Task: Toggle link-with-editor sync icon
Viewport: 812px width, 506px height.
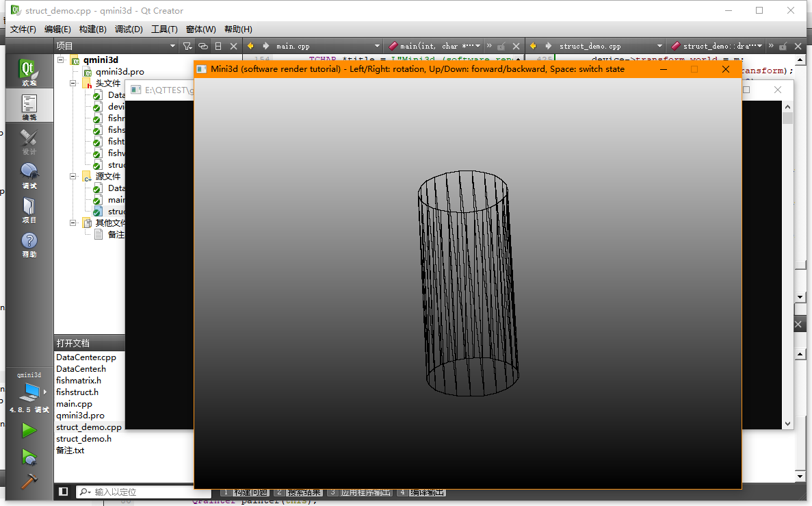Action: [x=203, y=46]
